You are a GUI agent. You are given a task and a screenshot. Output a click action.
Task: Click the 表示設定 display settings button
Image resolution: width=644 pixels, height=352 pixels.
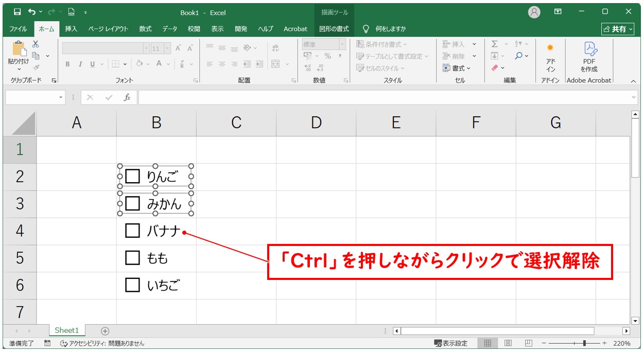pos(451,343)
